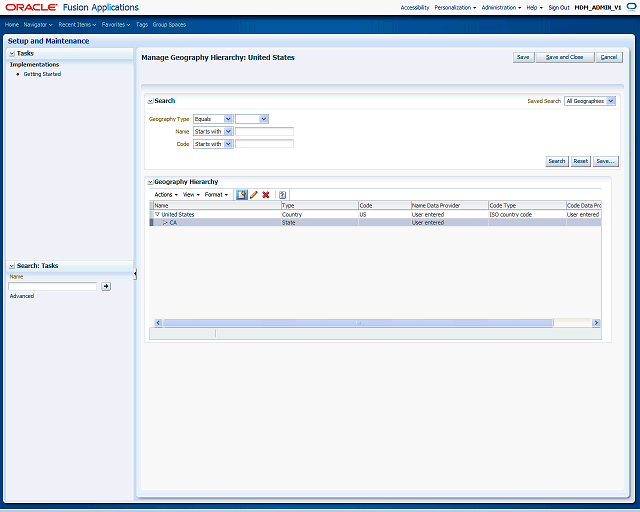The height and width of the screenshot is (512, 640).
Task: Click the Search button
Action: click(557, 161)
